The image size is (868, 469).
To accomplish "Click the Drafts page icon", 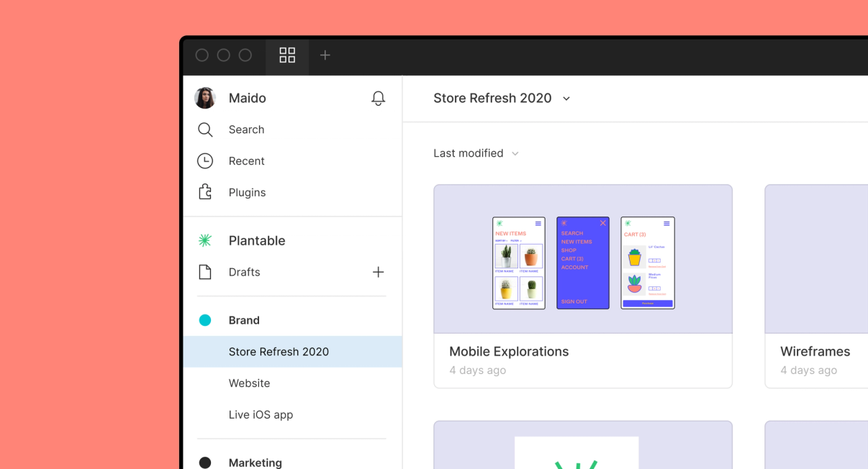I will (205, 272).
